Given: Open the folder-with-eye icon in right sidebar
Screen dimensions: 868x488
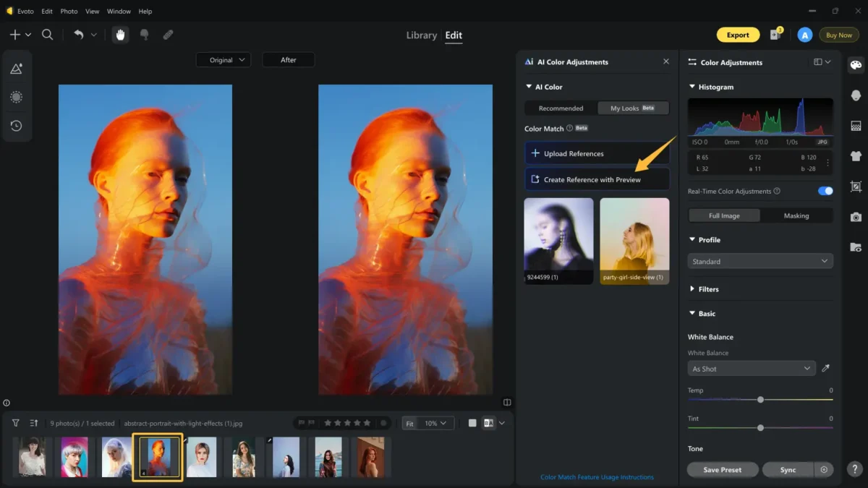Looking at the screenshot, I should click(x=856, y=247).
